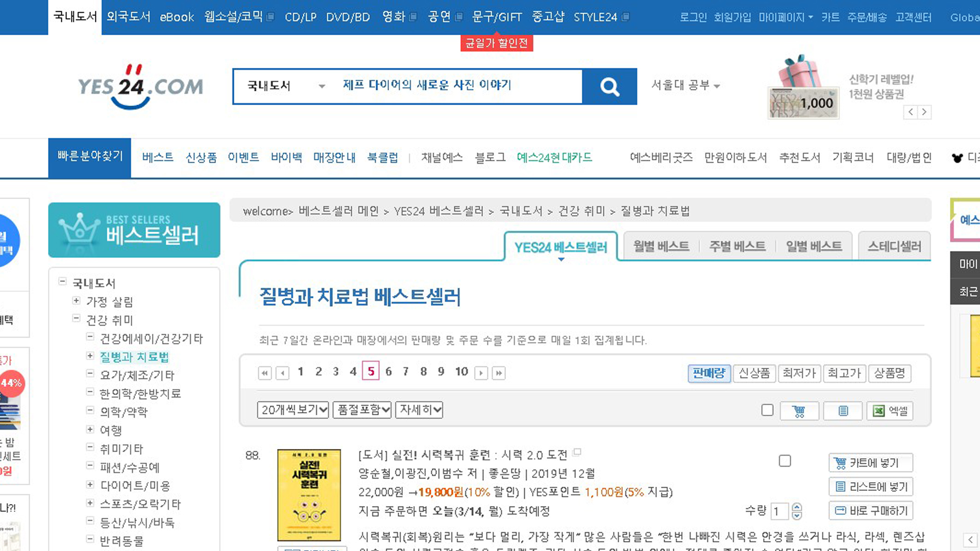Open 고객센터 link
This screenshot has height=551, width=980.
(913, 17)
